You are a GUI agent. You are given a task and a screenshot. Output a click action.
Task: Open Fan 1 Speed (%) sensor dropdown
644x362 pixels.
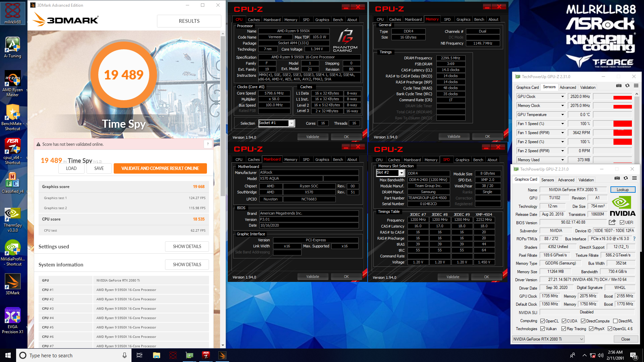[562, 124]
